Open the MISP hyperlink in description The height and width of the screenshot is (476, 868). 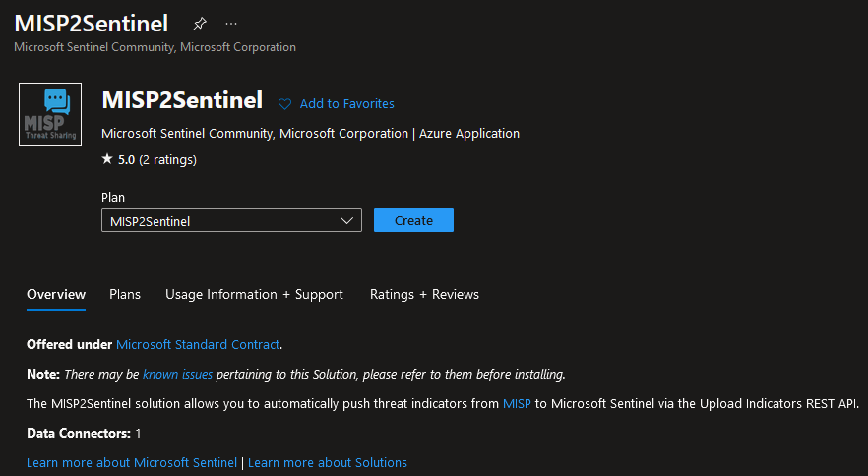coord(517,403)
